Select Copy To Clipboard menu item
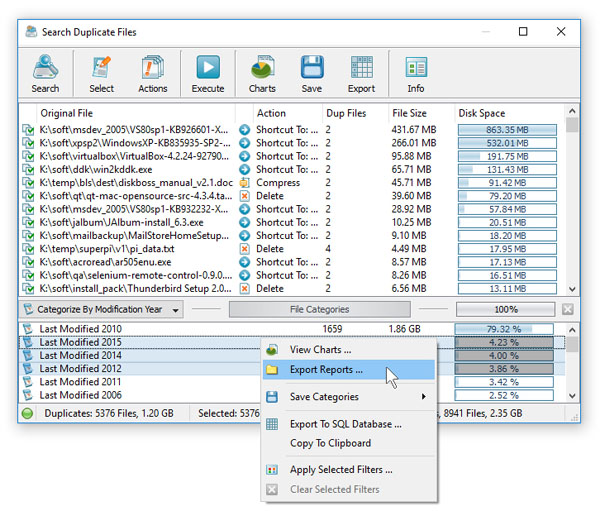 pos(349,443)
